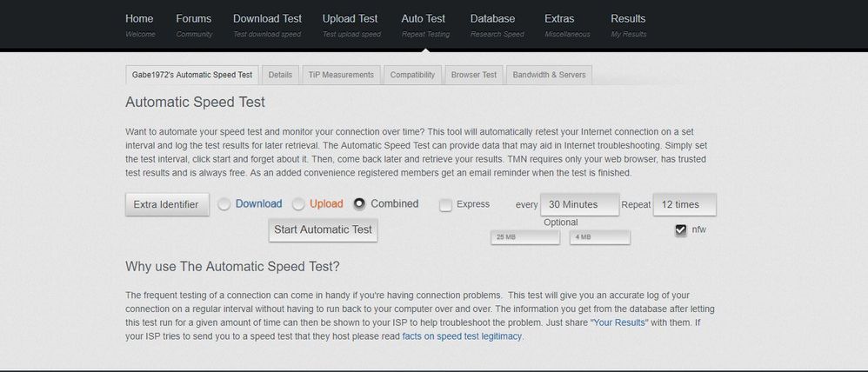This screenshot has height=372, width=868.
Task: Open the TiP Measurements tab
Action: coord(341,75)
